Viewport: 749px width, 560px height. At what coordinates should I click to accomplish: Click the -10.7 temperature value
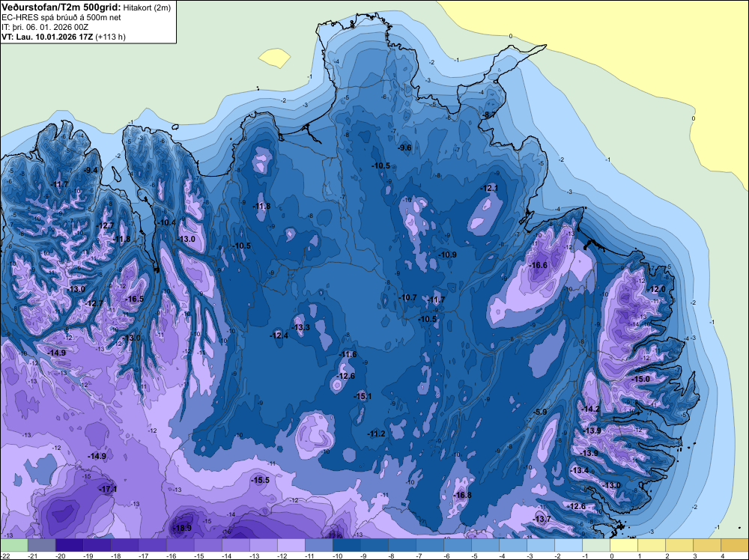click(x=408, y=297)
